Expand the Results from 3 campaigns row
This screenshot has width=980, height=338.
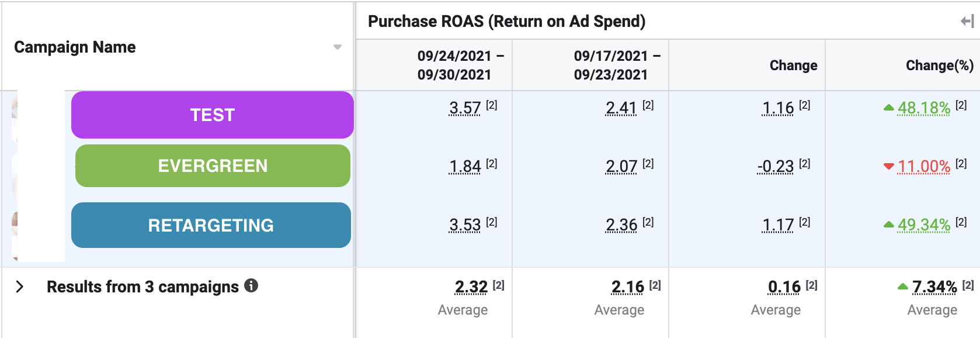pos(20,287)
